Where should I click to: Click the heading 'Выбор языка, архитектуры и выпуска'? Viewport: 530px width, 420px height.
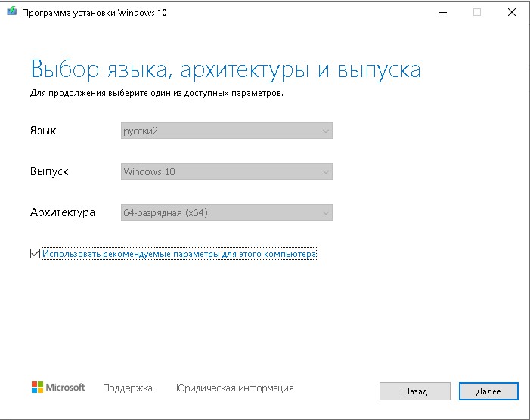[x=225, y=70]
